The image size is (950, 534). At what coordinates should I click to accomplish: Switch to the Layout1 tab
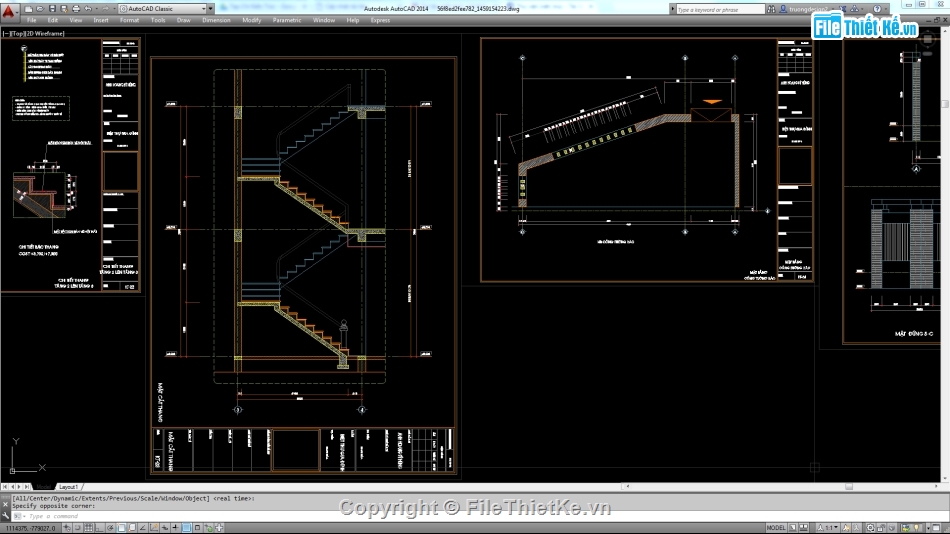click(x=68, y=487)
